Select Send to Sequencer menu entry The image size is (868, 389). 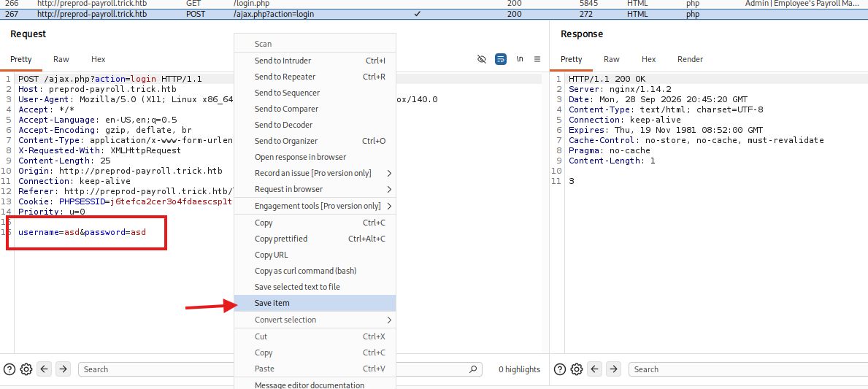pyautogui.click(x=315, y=93)
